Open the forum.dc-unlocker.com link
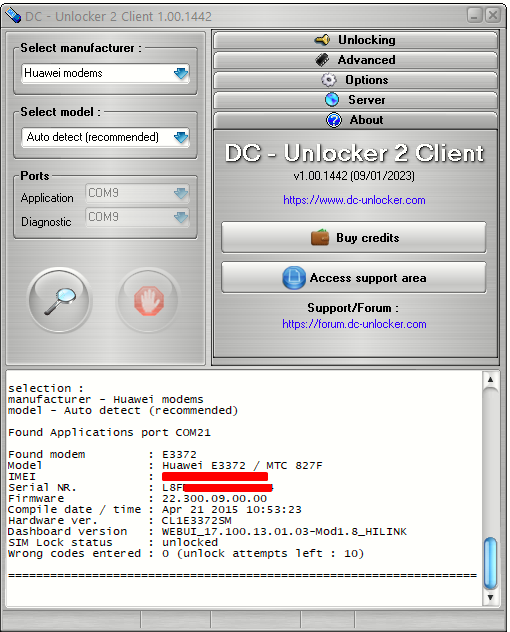Viewport: 510px width, 632px height. (x=354, y=324)
